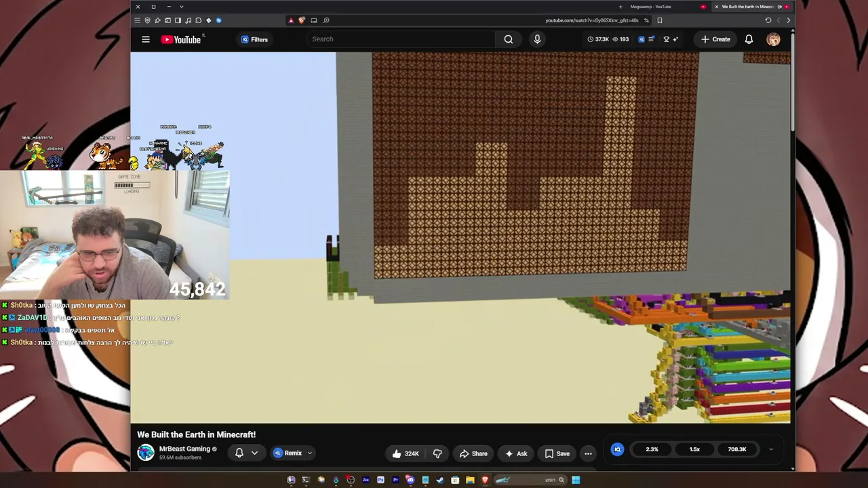This screenshot has width=868, height=488.
Task: Open the browser main menu icon
Action: coord(137,20)
